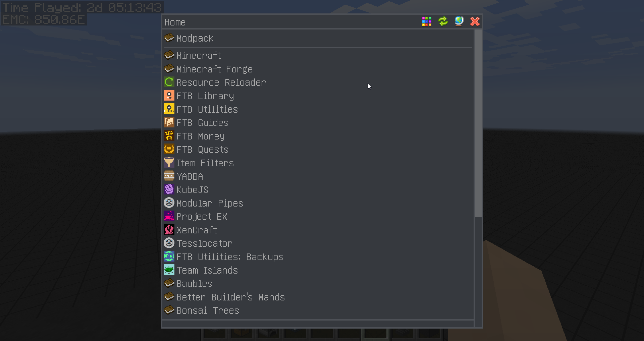Click the vertical scrollbar handle
644x341 pixels.
[478, 123]
